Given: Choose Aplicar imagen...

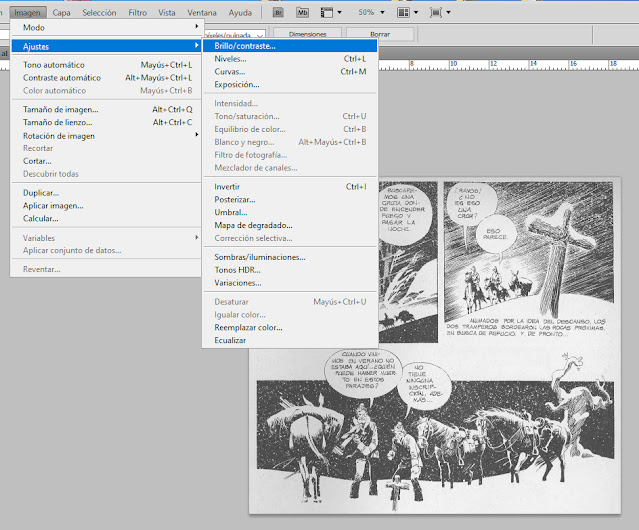Looking at the screenshot, I should pyautogui.click(x=106, y=206).
